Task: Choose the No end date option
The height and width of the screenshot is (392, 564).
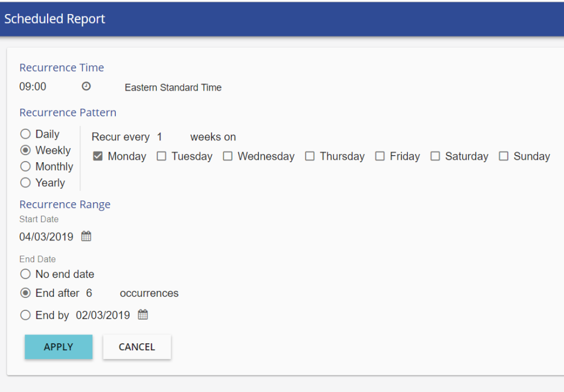Action: point(25,274)
